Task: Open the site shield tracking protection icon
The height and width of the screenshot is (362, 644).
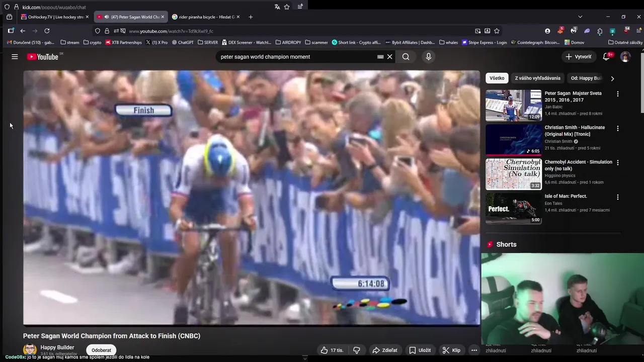Action: pyautogui.click(x=98, y=31)
